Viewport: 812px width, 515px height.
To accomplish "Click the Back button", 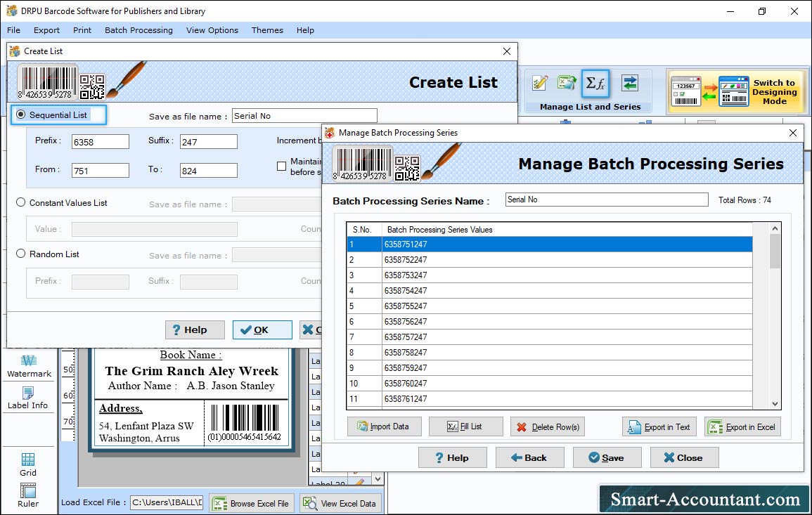I will 530,457.
